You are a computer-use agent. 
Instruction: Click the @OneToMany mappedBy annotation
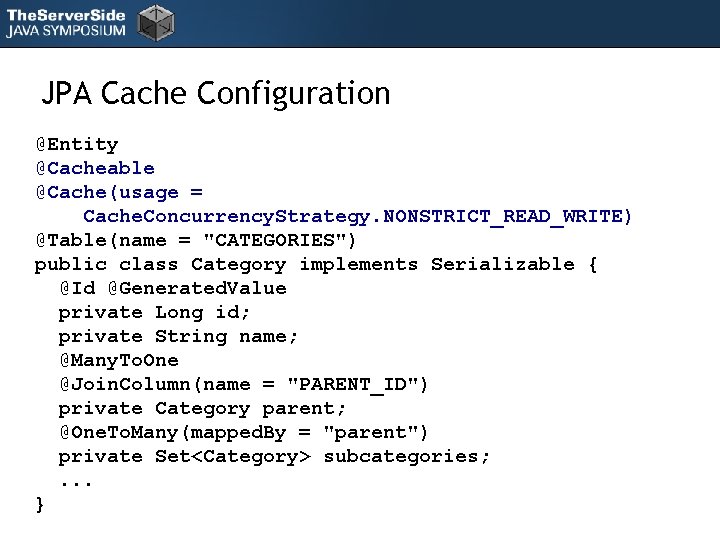(243, 432)
